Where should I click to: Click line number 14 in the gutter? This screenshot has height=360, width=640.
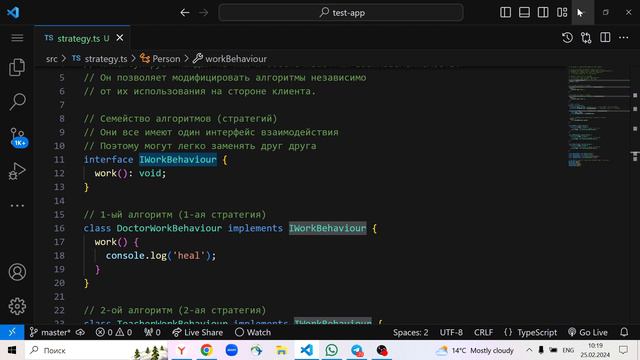tap(59, 201)
